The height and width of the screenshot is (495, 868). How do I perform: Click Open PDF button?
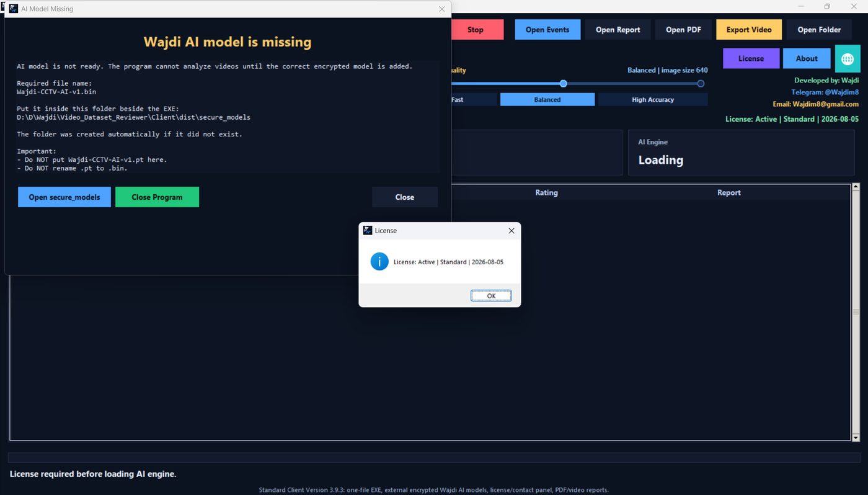tap(683, 30)
